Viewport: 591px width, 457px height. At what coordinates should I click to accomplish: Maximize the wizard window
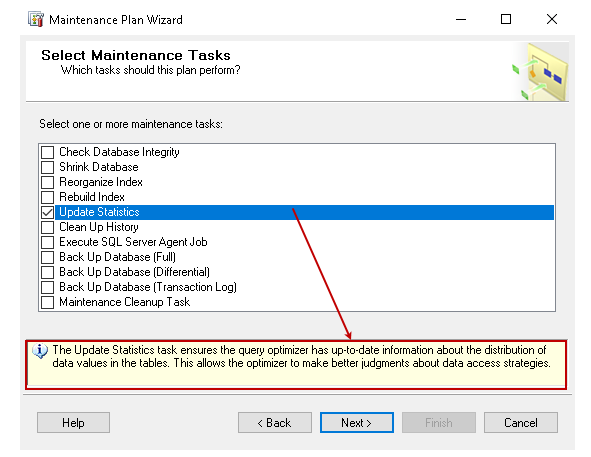tap(506, 19)
